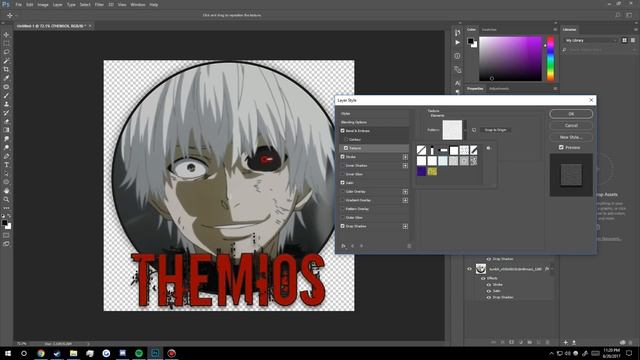Hide the tumblr image layer
The height and width of the screenshot is (360, 640).
(469, 269)
